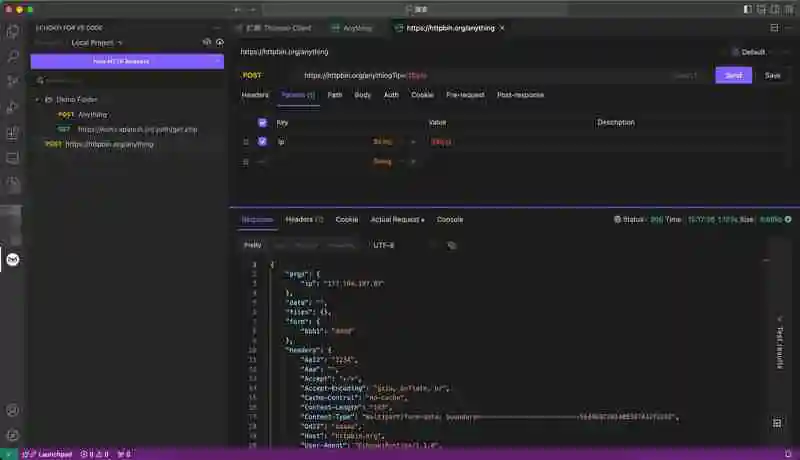Viewport: 800px width, 460px height.
Task: Click the Send button
Action: tap(733, 75)
